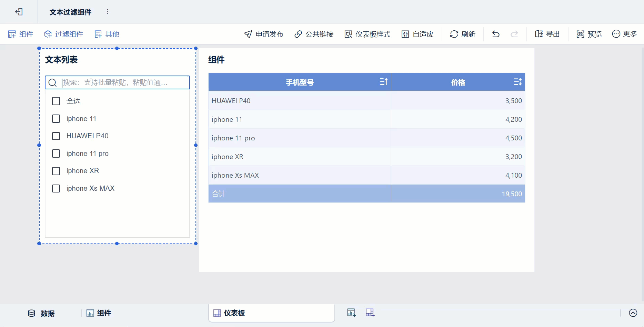Redo the last undone action
Image resolution: width=644 pixels, height=327 pixels.
(x=514, y=34)
